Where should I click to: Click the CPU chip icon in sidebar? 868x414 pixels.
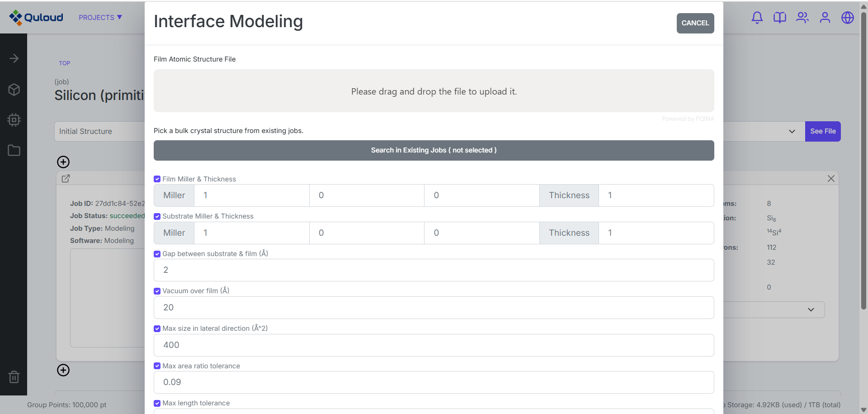click(x=14, y=120)
